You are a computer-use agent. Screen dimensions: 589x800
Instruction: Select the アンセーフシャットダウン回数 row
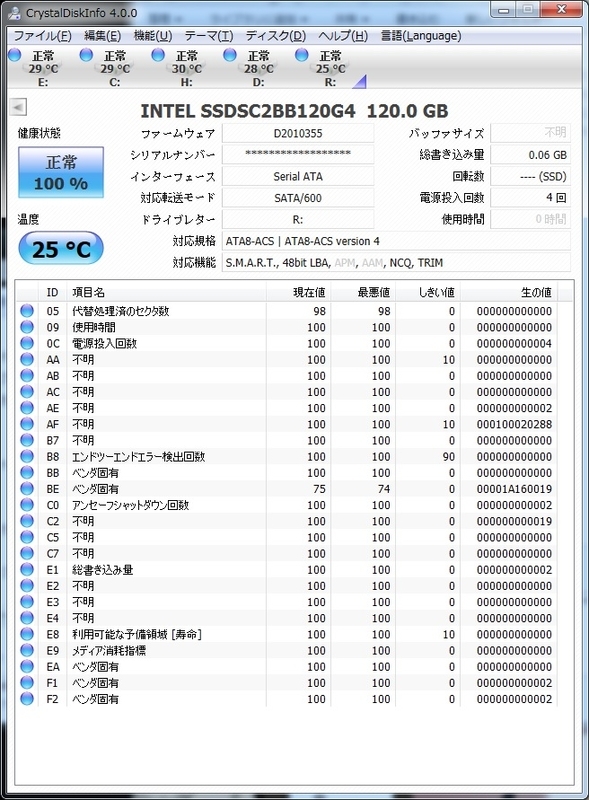pyautogui.click(x=287, y=505)
